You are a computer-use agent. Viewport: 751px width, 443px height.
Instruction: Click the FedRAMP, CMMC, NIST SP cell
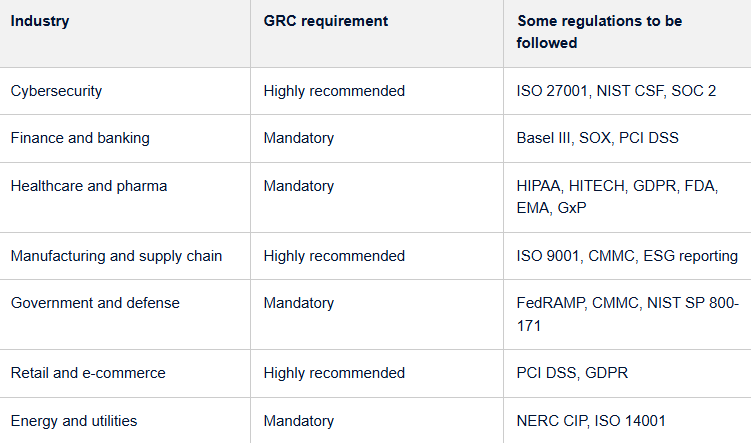pyautogui.click(x=627, y=314)
